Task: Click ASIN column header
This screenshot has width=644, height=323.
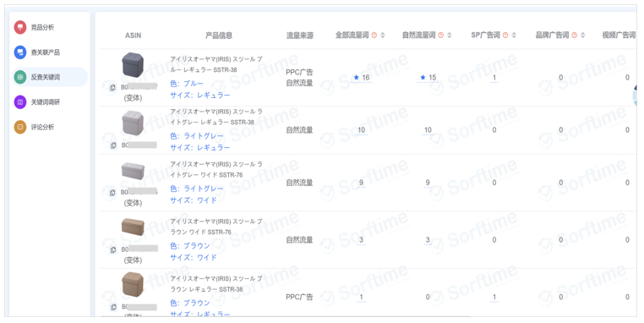Action: [x=133, y=36]
